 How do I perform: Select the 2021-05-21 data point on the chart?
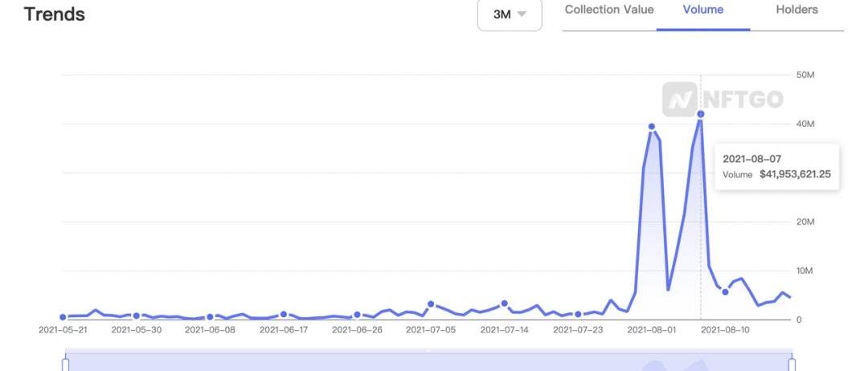point(63,317)
